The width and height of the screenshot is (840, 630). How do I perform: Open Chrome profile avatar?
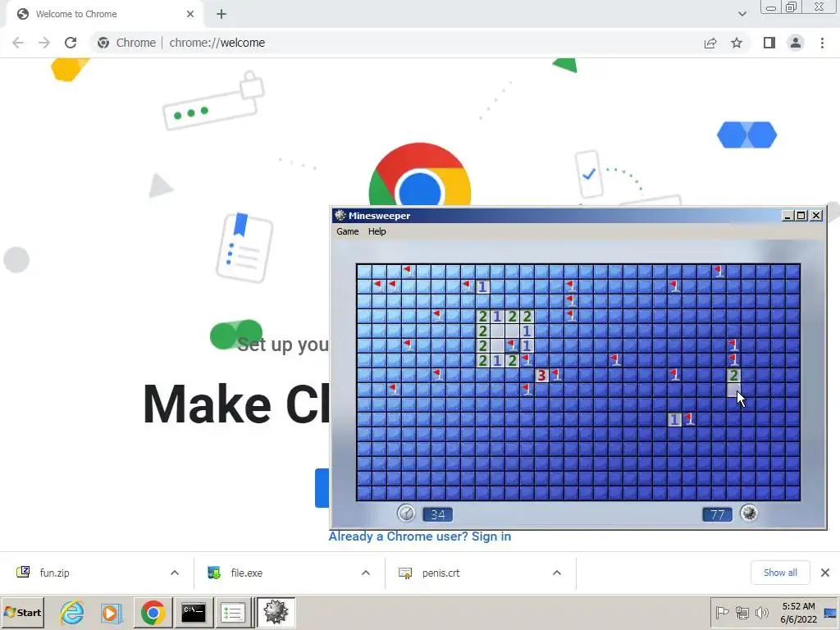tap(796, 43)
